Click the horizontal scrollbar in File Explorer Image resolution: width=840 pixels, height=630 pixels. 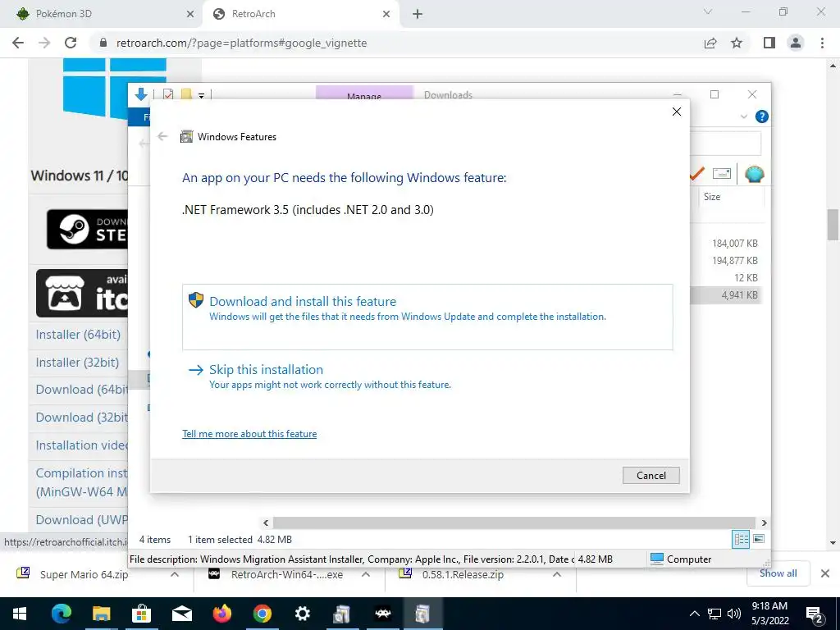coord(514,523)
